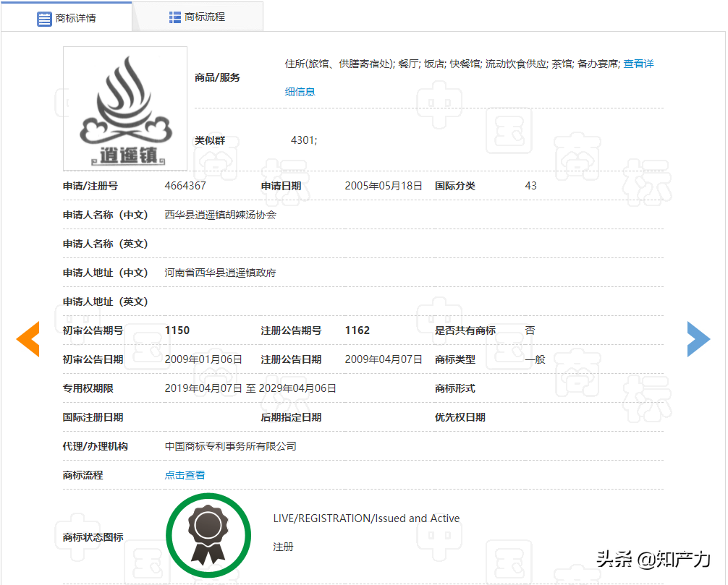Select status text LIVE/REGISTRATION/Issued and Active
Viewport: 728px width, 585px height.
pyautogui.click(x=367, y=518)
